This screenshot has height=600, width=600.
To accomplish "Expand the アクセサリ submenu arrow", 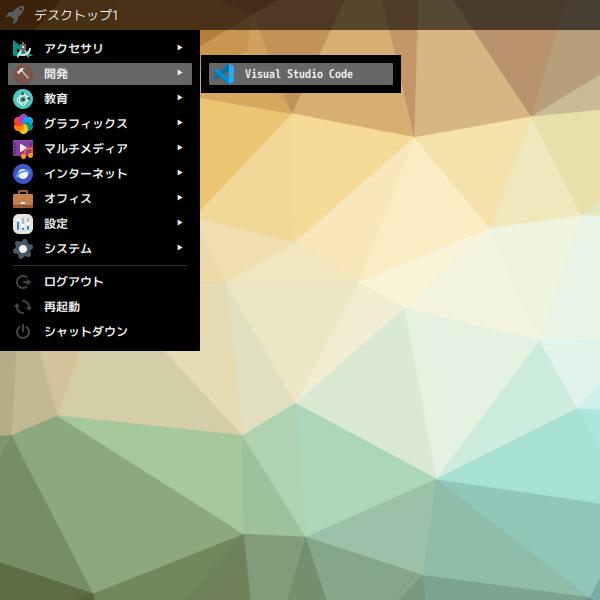I will tap(179, 47).
